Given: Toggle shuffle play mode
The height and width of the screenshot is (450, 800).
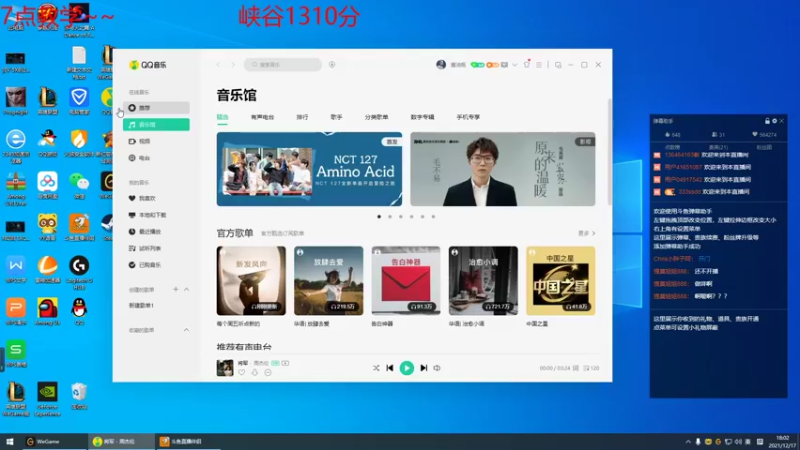Looking at the screenshot, I should click(x=376, y=368).
